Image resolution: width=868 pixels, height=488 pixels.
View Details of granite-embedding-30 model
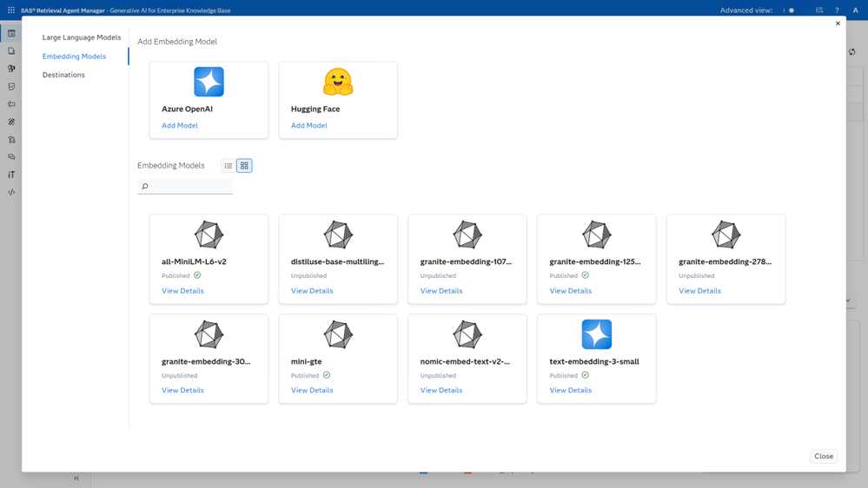tap(182, 391)
